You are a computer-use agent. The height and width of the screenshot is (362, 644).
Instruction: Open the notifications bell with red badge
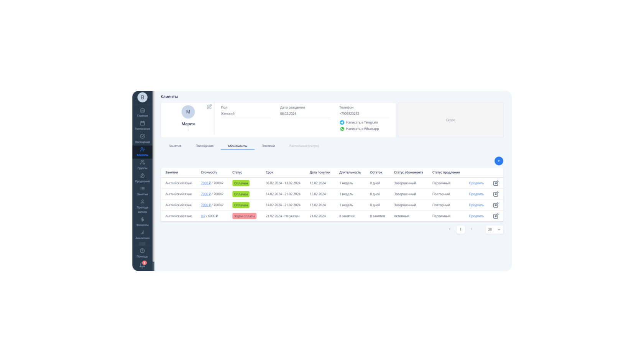[x=142, y=264]
